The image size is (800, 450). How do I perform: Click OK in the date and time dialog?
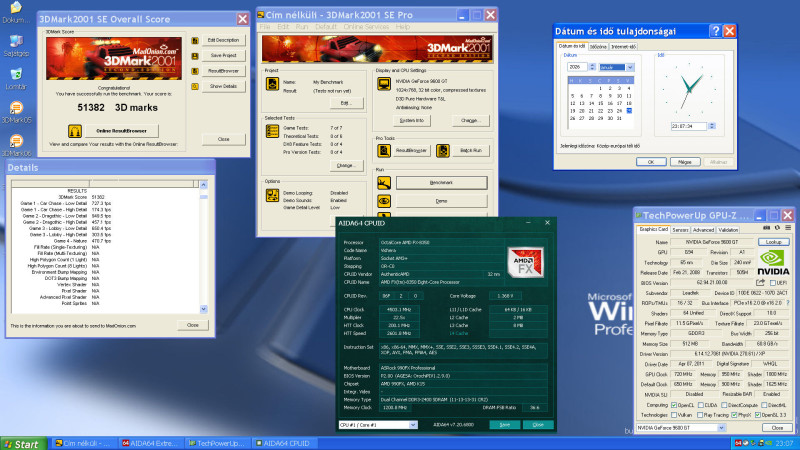click(x=651, y=162)
